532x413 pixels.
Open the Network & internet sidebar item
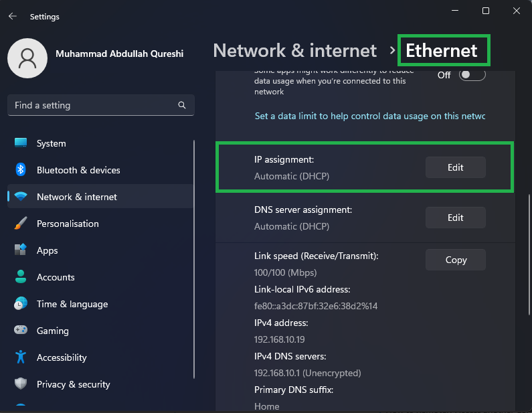[76, 197]
